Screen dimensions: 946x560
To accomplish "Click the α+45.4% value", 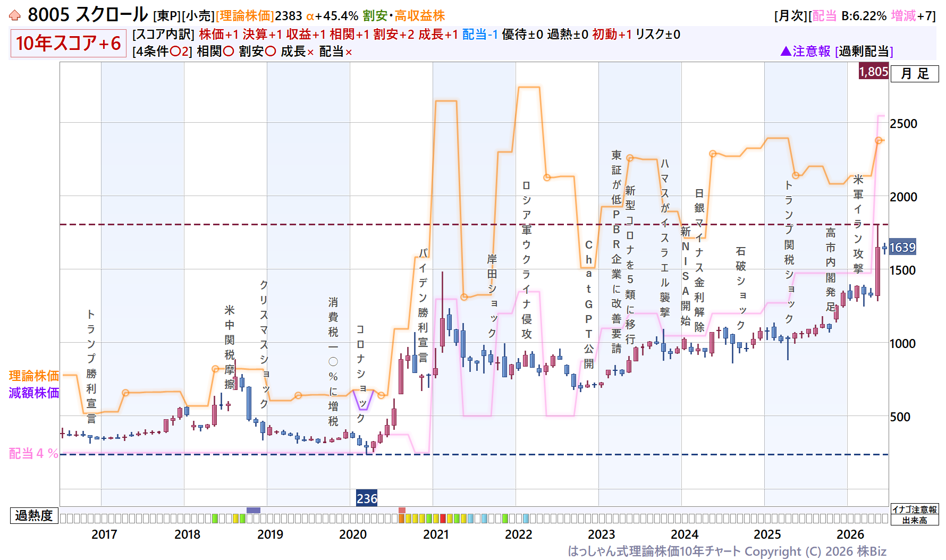I will click(x=332, y=16).
